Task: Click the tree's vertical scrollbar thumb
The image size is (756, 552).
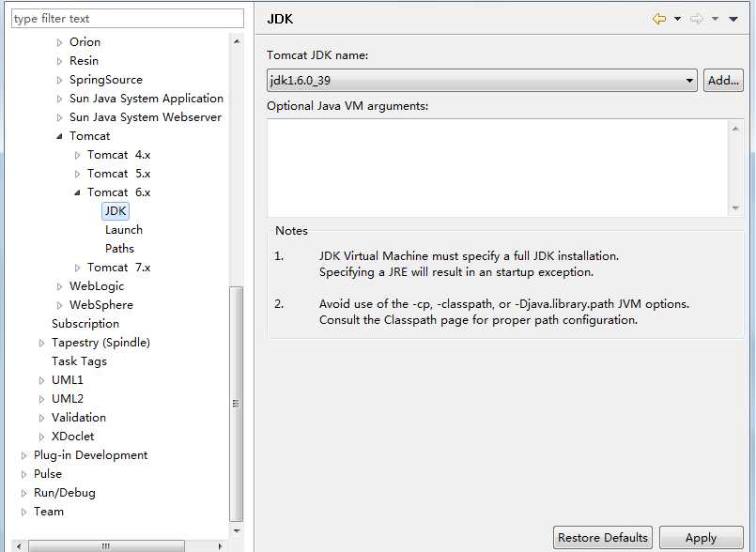Action: click(x=237, y=404)
